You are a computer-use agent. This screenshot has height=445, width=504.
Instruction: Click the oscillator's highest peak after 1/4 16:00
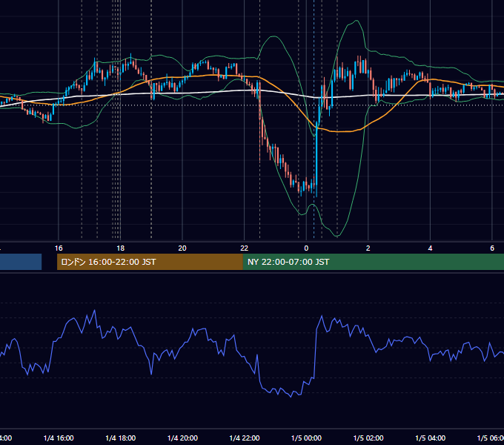click(x=95, y=311)
